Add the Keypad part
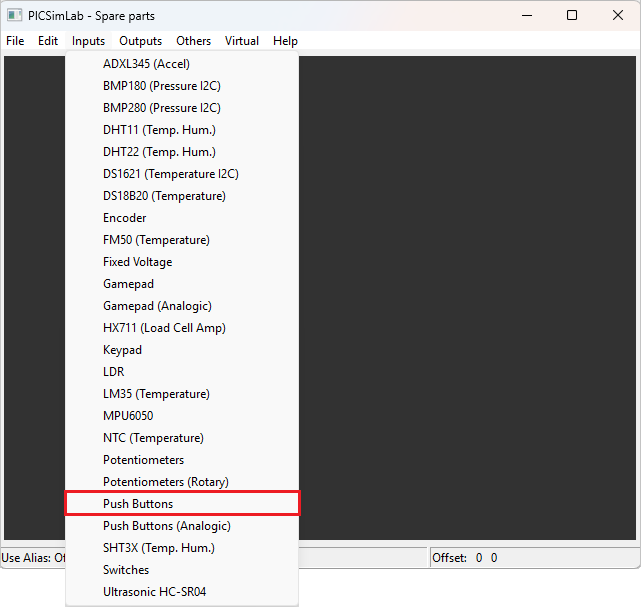The image size is (641, 607). [122, 350]
